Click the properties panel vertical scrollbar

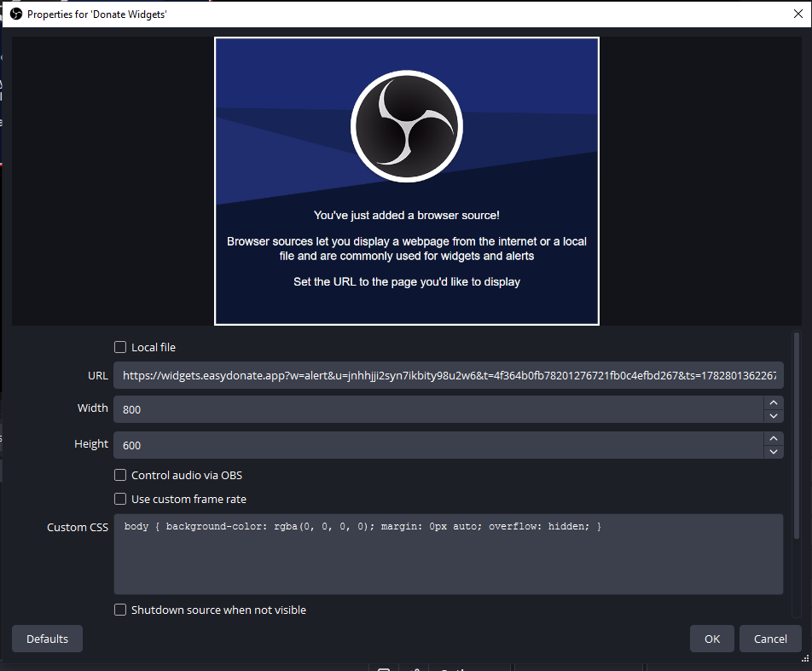point(797,435)
